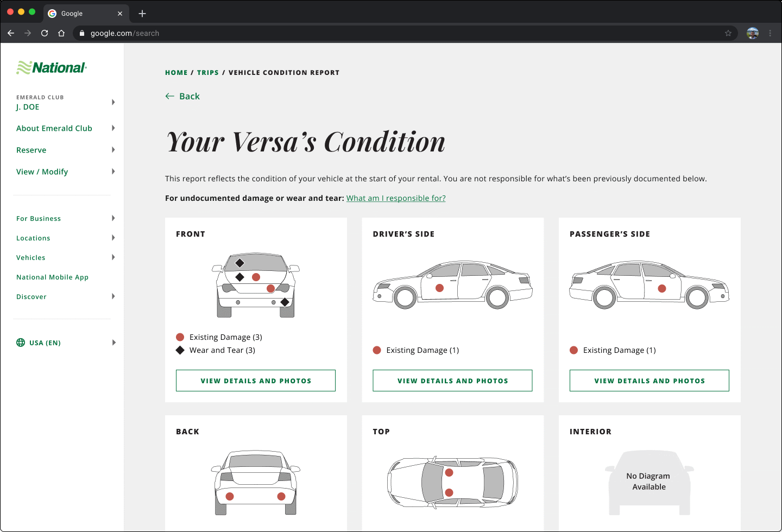Open the USA (EN) language selector arrow
The height and width of the screenshot is (532, 782).
click(113, 343)
